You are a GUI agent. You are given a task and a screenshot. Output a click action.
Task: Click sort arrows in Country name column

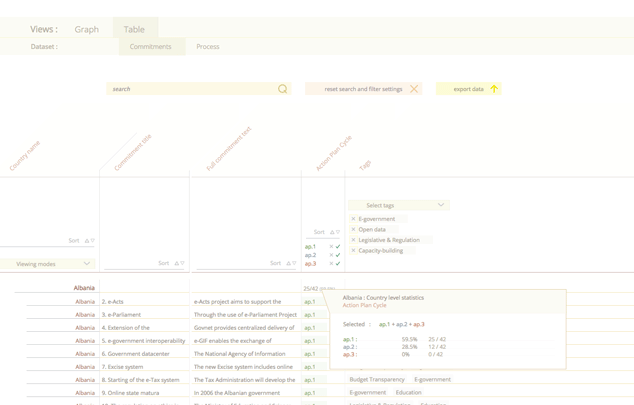[x=89, y=241]
